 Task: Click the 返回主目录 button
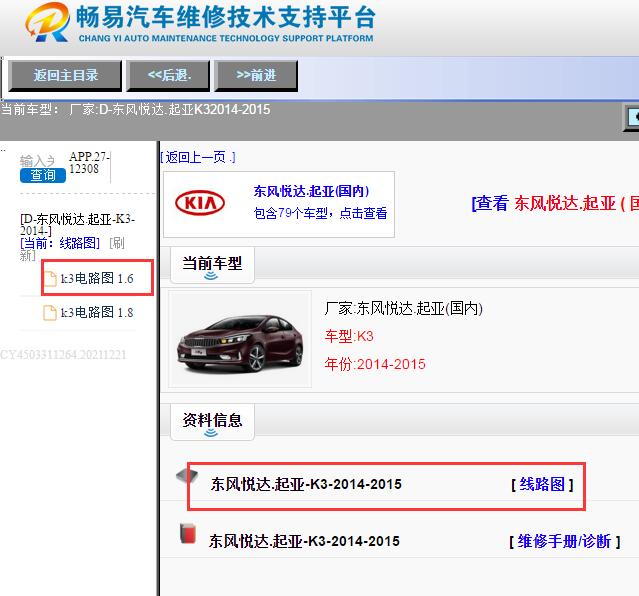pyautogui.click(x=65, y=75)
